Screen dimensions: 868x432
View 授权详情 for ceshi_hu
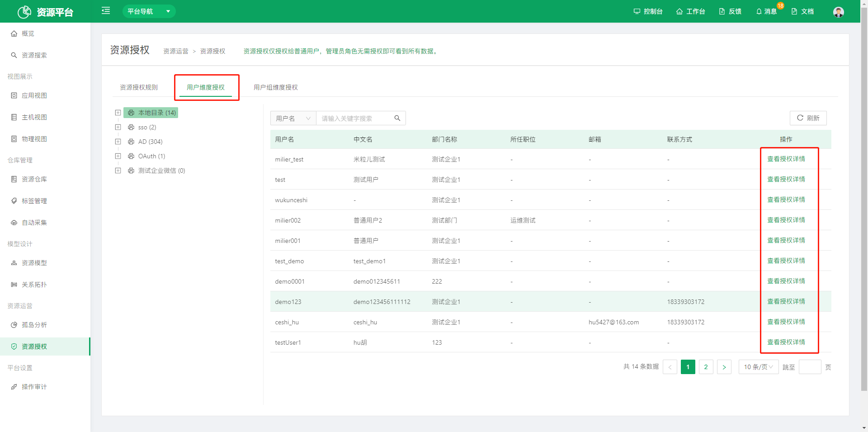[x=786, y=322]
